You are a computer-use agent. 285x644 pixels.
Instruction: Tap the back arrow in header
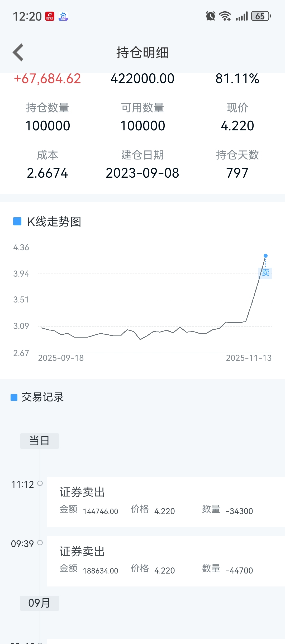[18, 53]
